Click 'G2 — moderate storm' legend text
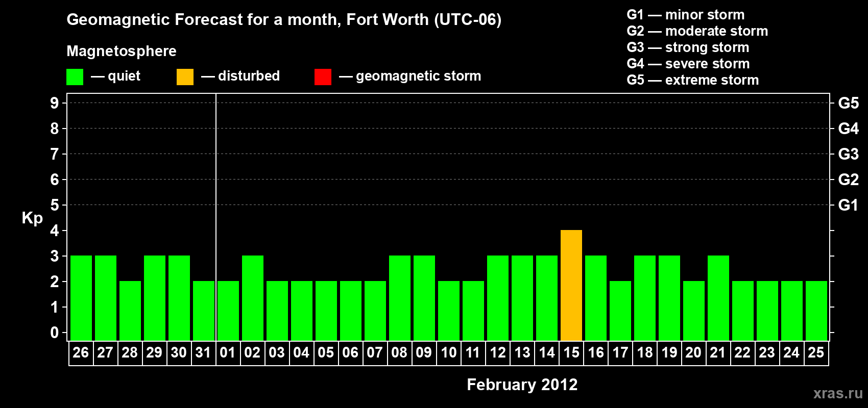The width and height of the screenshot is (868, 408). point(697,31)
